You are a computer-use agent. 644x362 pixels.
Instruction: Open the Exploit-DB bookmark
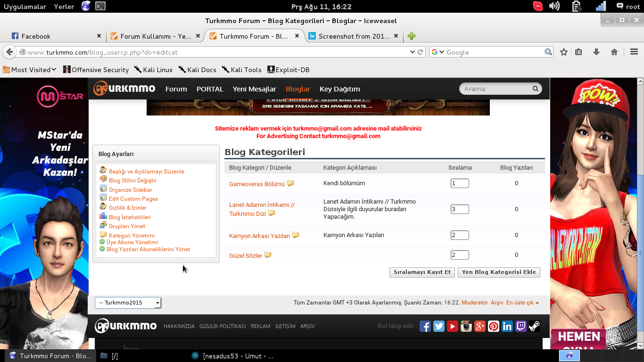coord(289,70)
